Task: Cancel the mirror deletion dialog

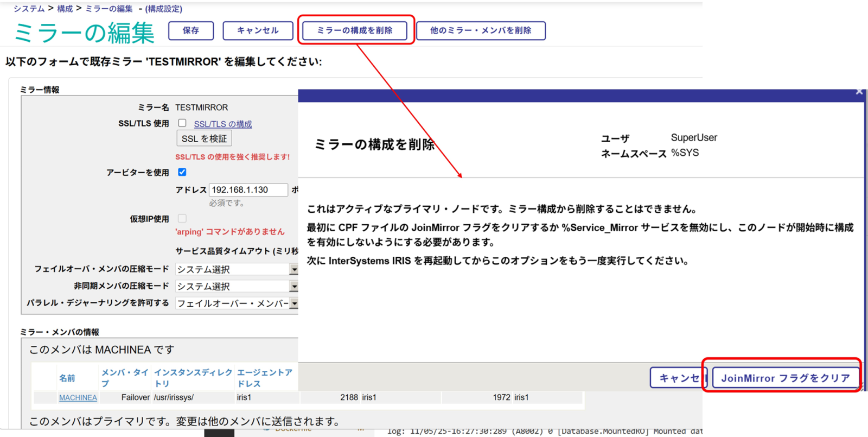Action: click(x=678, y=378)
